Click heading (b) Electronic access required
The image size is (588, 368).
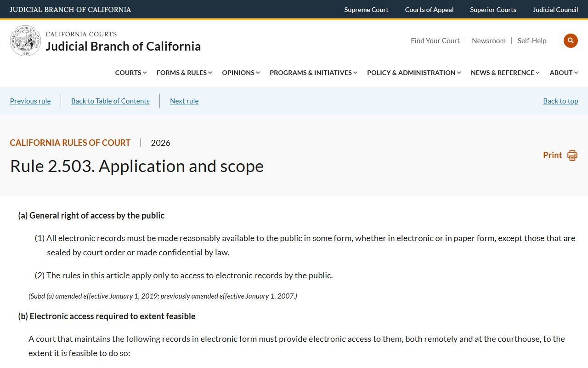pyautogui.click(x=107, y=316)
